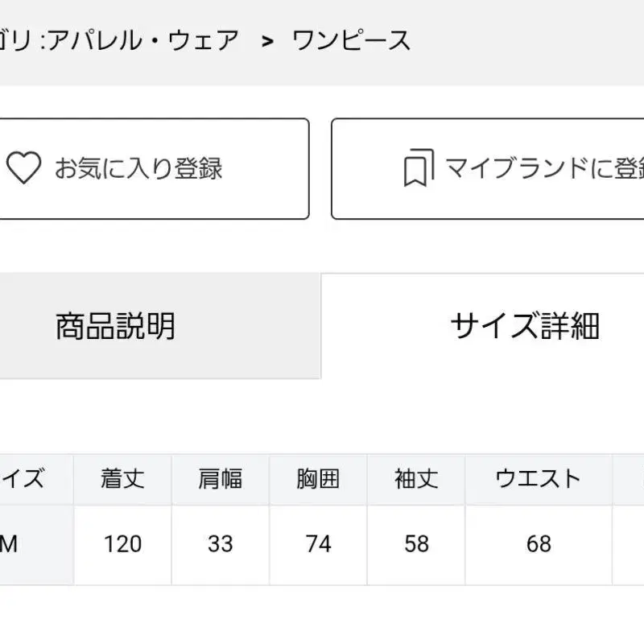This screenshot has width=644, height=644.
Task: Open the アパレル・ウェア category link
Action: 143,40
